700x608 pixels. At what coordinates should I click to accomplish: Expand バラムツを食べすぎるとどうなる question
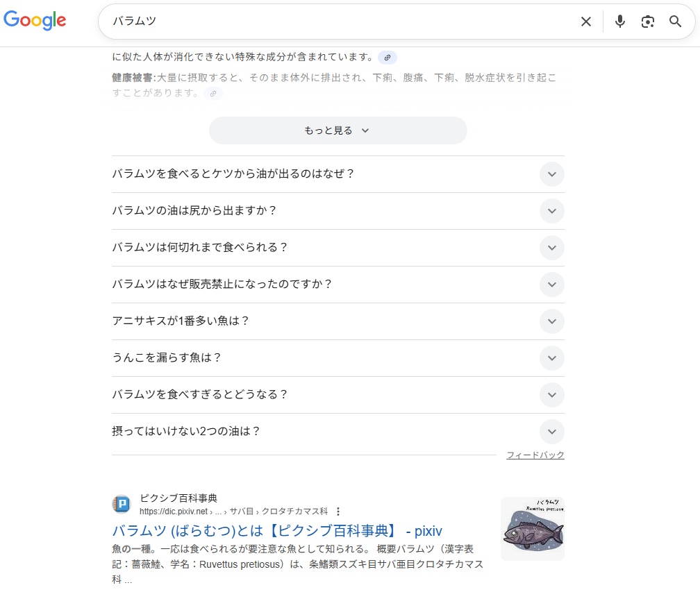pos(551,395)
